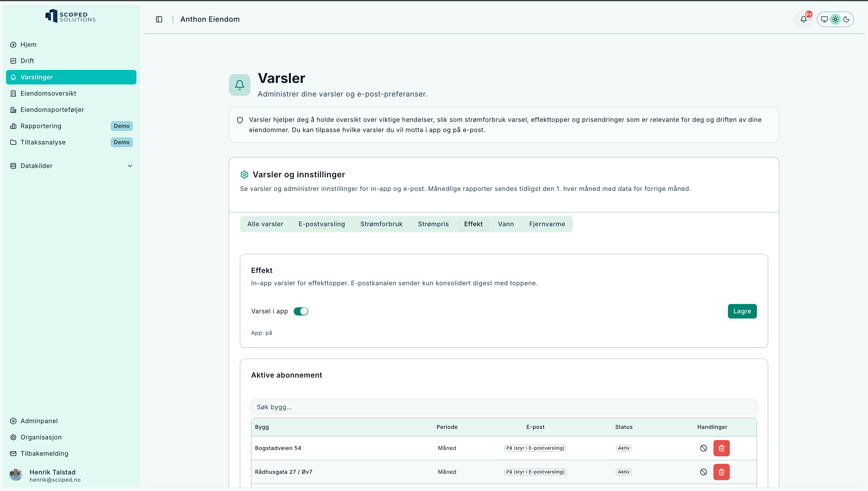Click the Datakilder chevron arrow
The image size is (868, 491).
click(130, 166)
